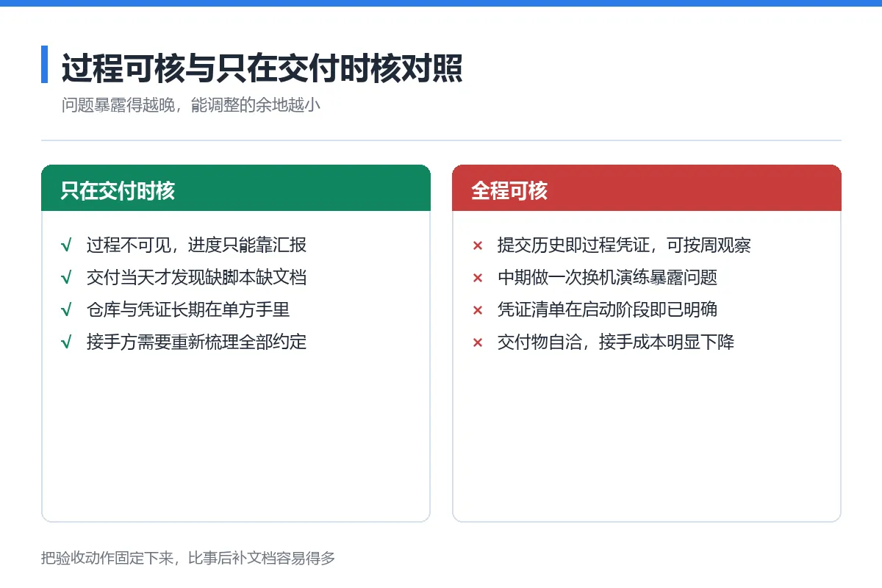
Task: Select the line 交付物自洽，接手成本明显下降
Action: (x=616, y=343)
